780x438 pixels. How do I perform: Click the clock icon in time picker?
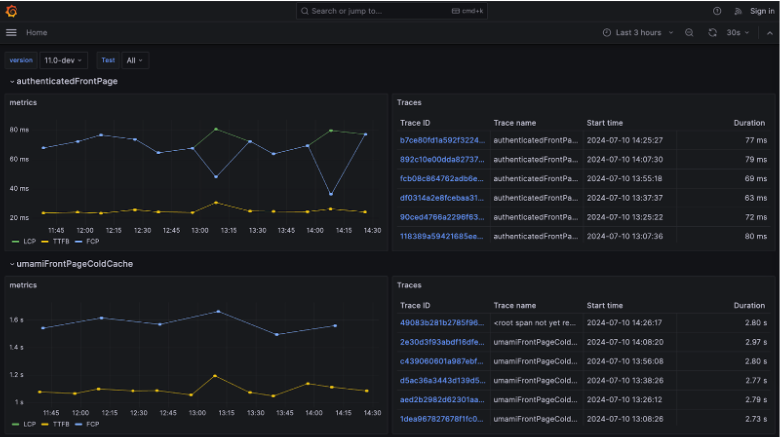tap(607, 33)
